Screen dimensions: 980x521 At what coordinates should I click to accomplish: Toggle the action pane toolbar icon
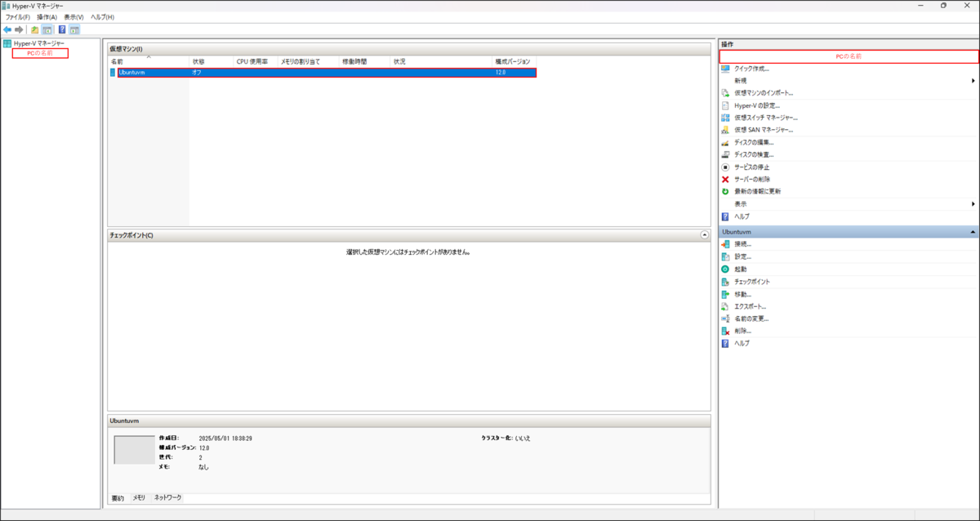(74, 29)
